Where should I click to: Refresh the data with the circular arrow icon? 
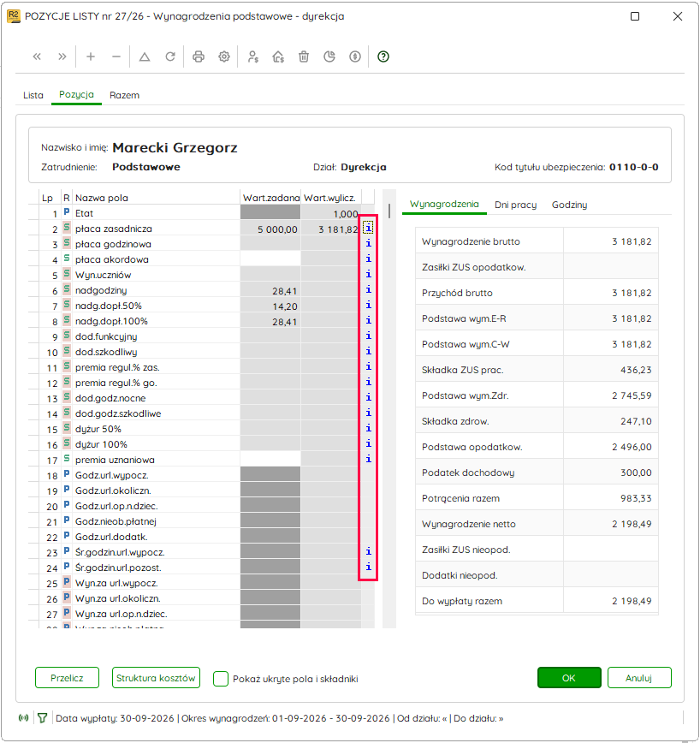[x=170, y=56]
